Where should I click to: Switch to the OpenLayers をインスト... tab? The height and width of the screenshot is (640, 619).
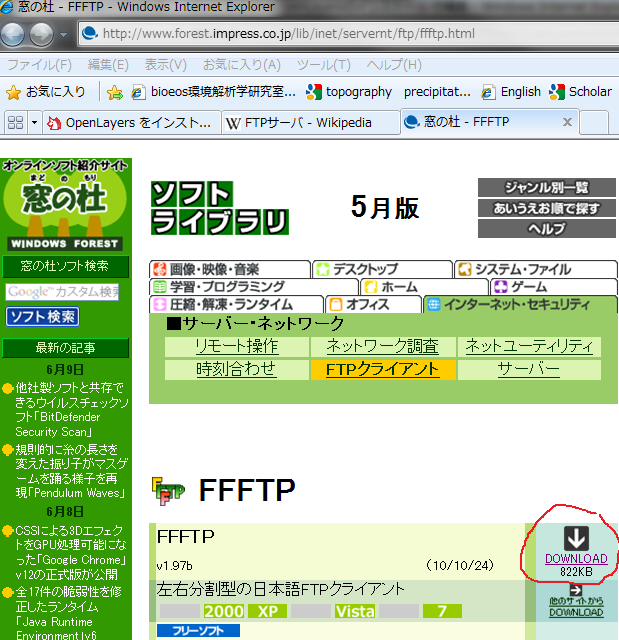tap(132, 122)
